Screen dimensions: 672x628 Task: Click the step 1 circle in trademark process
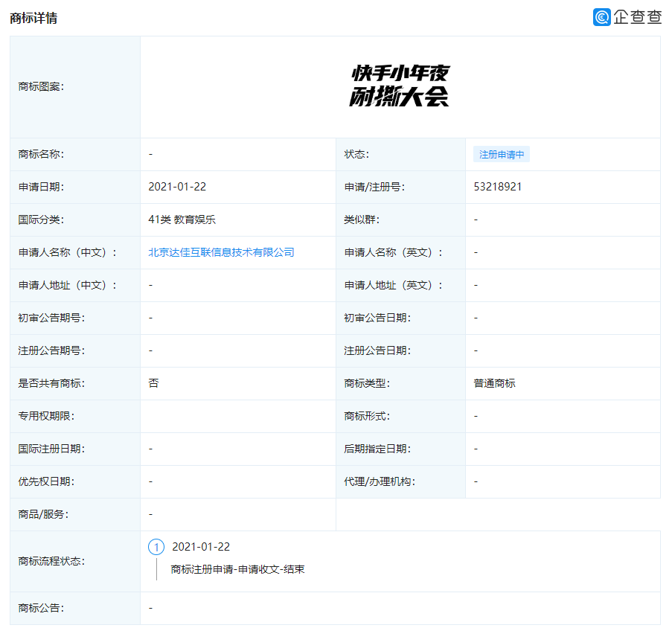156,547
